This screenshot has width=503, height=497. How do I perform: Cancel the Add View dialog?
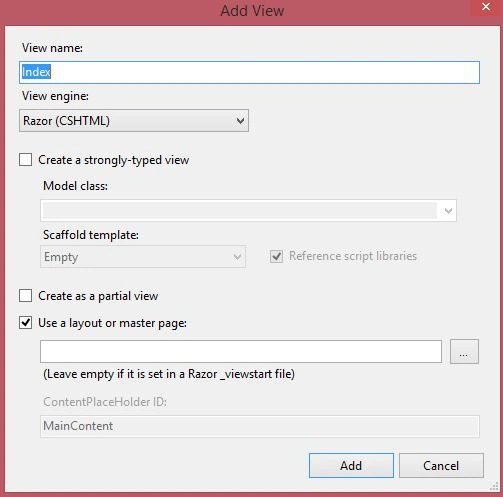(x=441, y=465)
